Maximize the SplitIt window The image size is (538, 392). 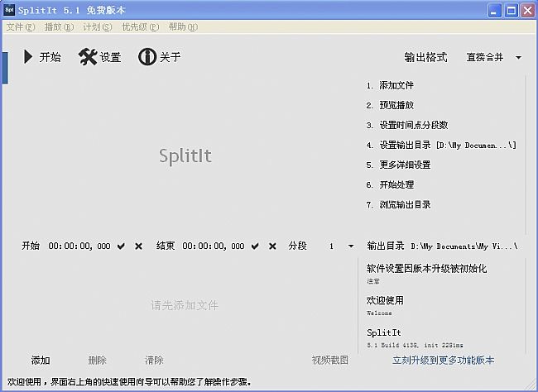(511, 11)
